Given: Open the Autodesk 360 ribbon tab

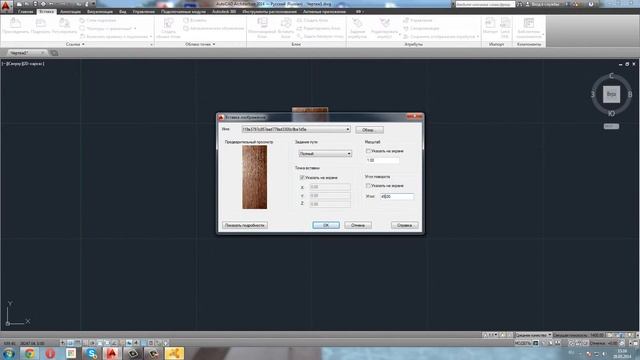Looking at the screenshot, I should (224, 12).
